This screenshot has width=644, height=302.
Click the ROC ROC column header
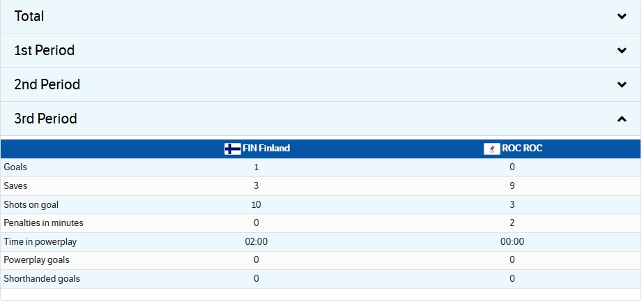(512, 149)
